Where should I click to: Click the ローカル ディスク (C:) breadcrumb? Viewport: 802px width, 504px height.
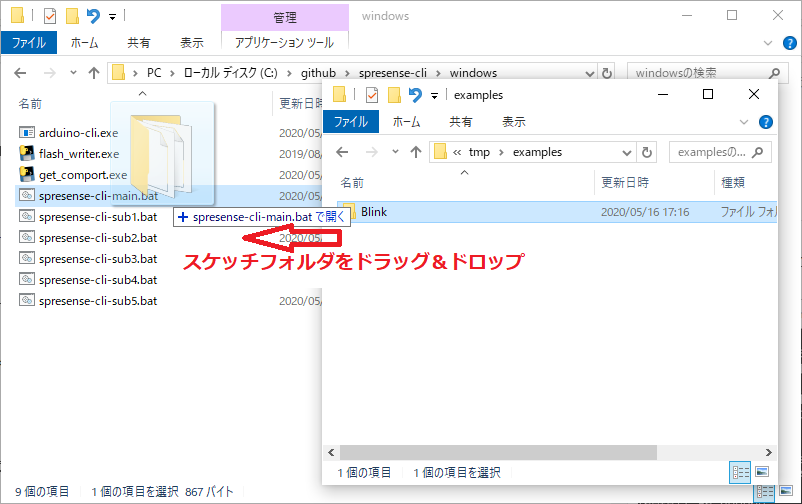(230, 73)
